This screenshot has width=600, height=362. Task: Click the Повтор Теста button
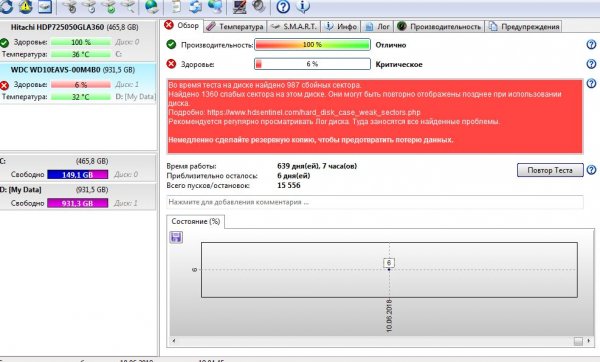click(x=550, y=170)
